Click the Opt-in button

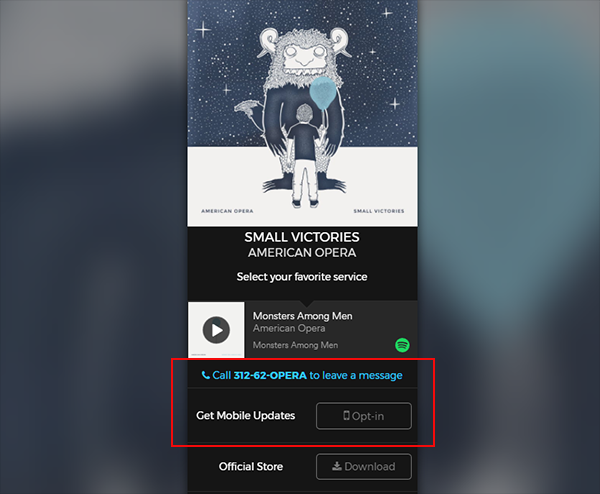[364, 416]
